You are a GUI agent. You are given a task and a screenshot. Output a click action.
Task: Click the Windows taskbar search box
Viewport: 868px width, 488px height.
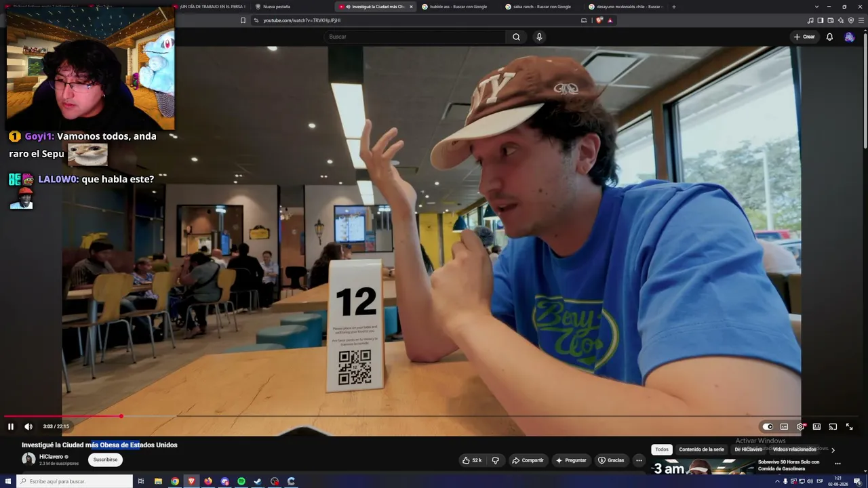coord(73,481)
